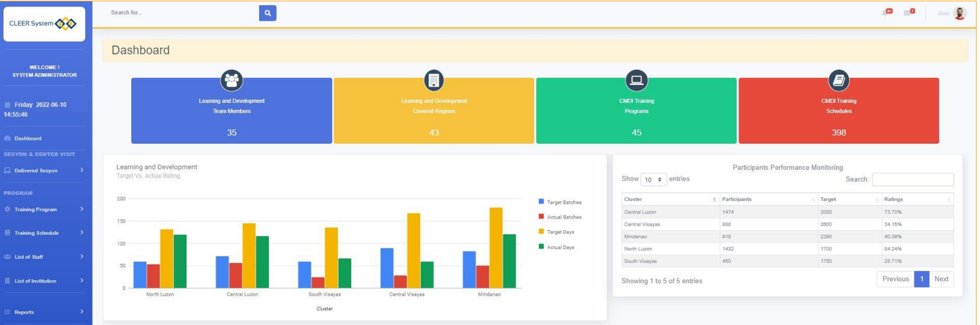Viewport: 980px width, 325px height.
Task: Open the messages envelope icon
Action: (x=908, y=12)
